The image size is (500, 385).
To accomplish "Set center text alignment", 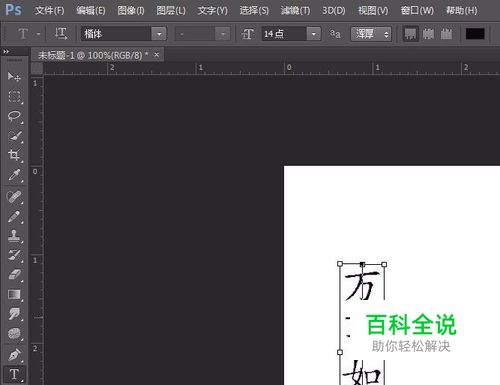I will click(x=428, y=34).
